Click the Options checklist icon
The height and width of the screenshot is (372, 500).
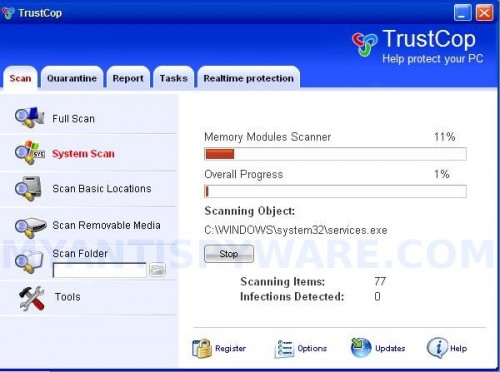click(x=284, y=349)
